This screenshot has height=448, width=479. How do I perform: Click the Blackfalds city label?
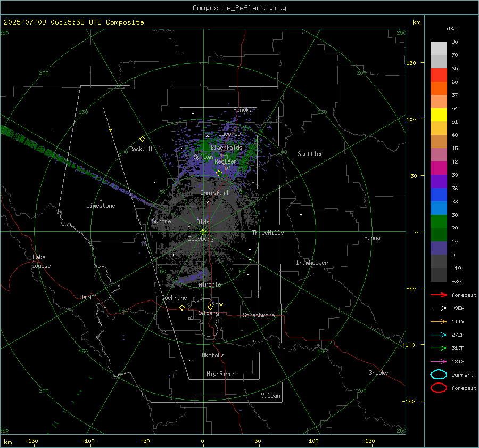226,148
